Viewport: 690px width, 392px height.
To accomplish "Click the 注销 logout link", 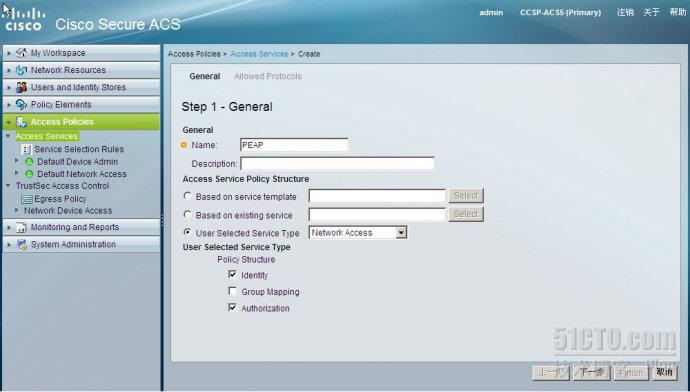I will click(625, 12).
